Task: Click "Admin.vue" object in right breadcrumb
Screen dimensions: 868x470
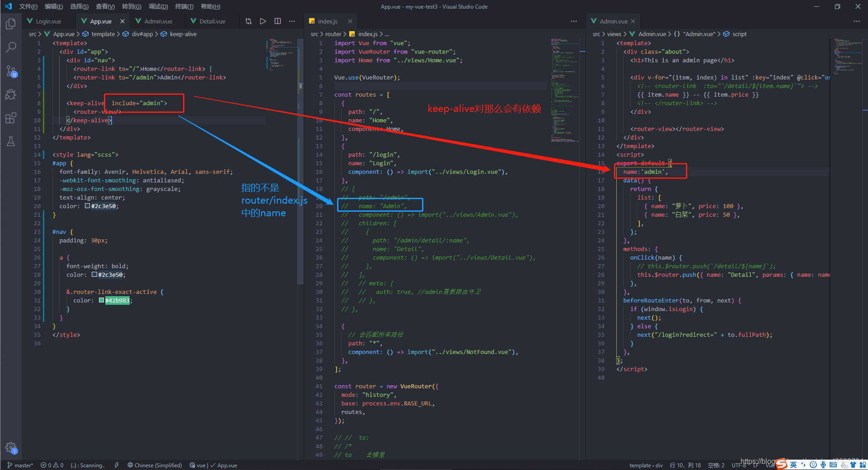Action: (699, 34)
